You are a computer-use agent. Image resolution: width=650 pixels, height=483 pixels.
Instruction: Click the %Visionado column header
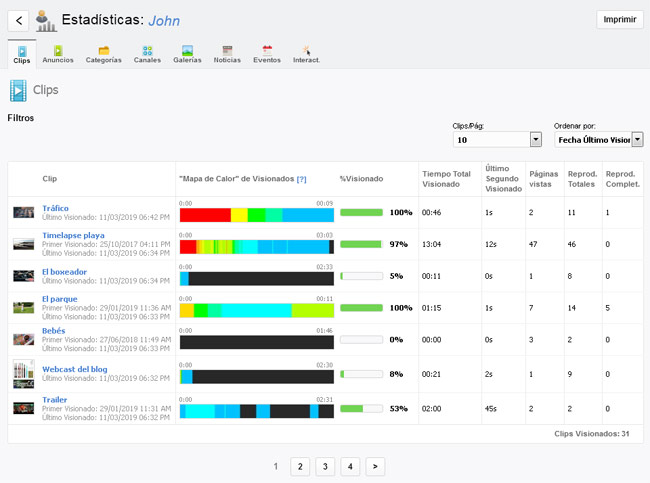361,179
